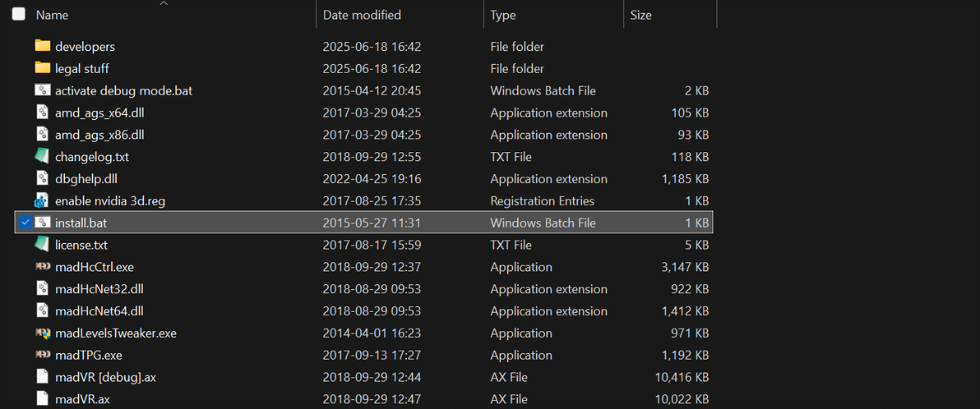Click the license.txt file icon
Image resolution: width=980 pixels, height=409 pixels.
pyautogui.click(x=43, y=245)
